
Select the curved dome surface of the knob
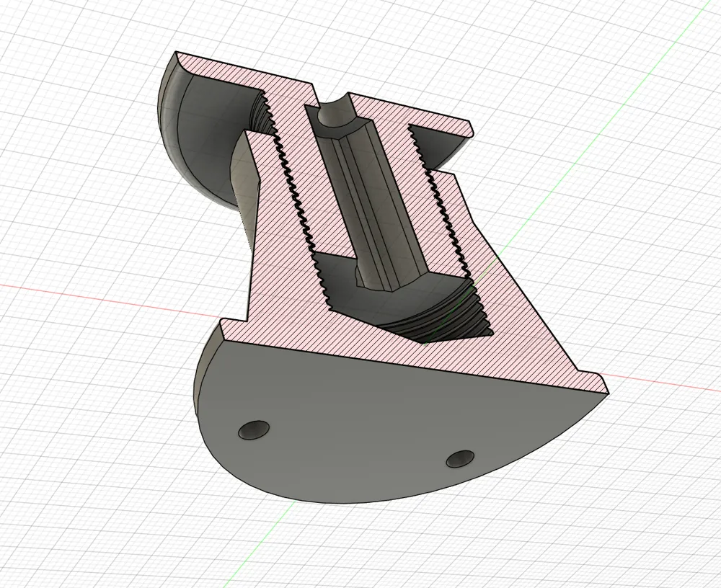pos(203,138)
